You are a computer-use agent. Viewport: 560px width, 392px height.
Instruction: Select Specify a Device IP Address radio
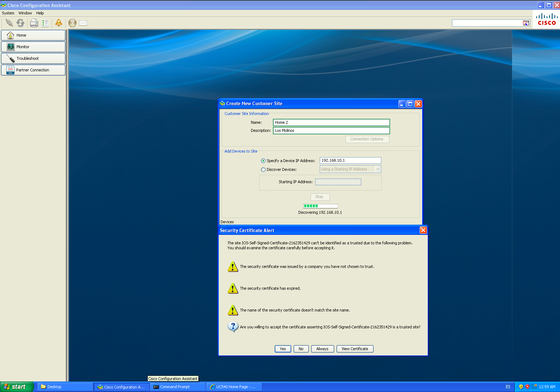click(263, 161)
